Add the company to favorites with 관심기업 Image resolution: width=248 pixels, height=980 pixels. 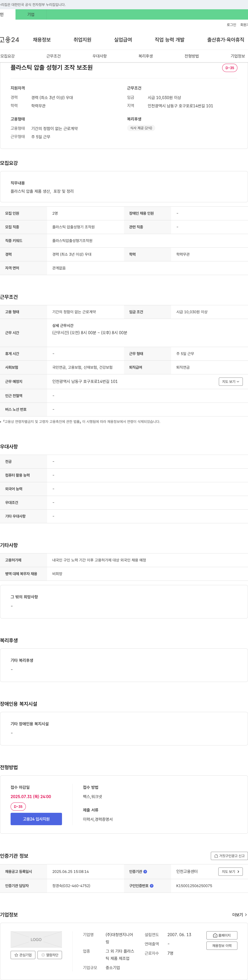[x=23, y=955]
